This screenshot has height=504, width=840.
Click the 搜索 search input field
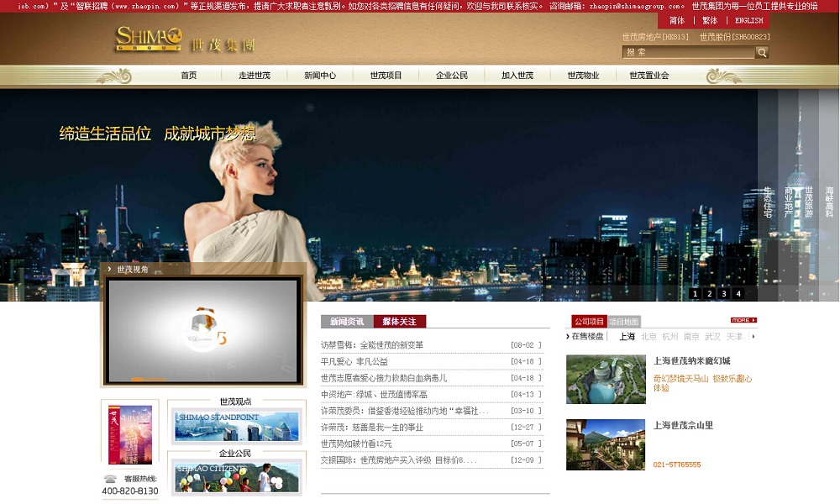[x=689, y=52]
